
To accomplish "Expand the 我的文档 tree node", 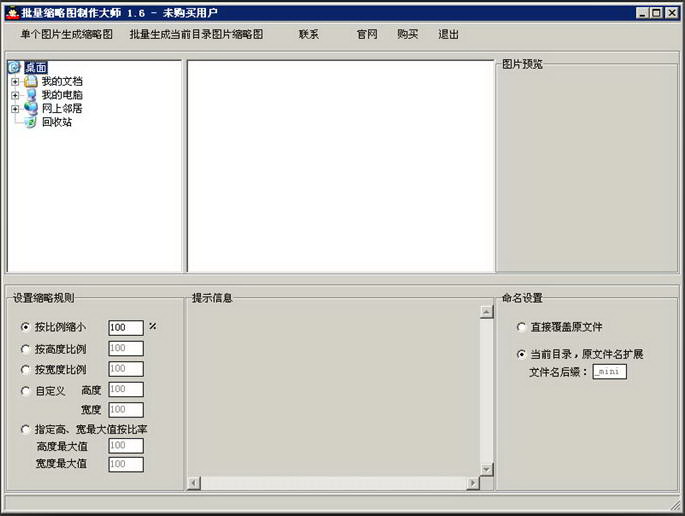I will pos(15,82).
